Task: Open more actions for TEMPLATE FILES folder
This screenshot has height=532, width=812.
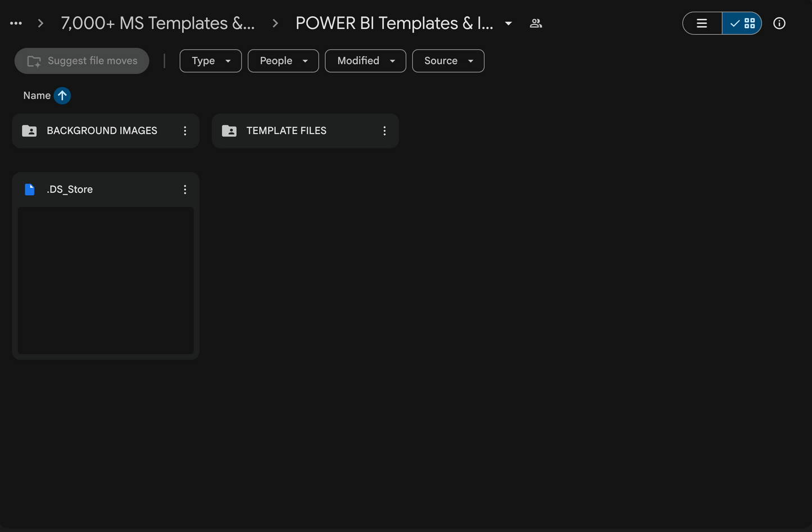Action: tap(384, 130)
